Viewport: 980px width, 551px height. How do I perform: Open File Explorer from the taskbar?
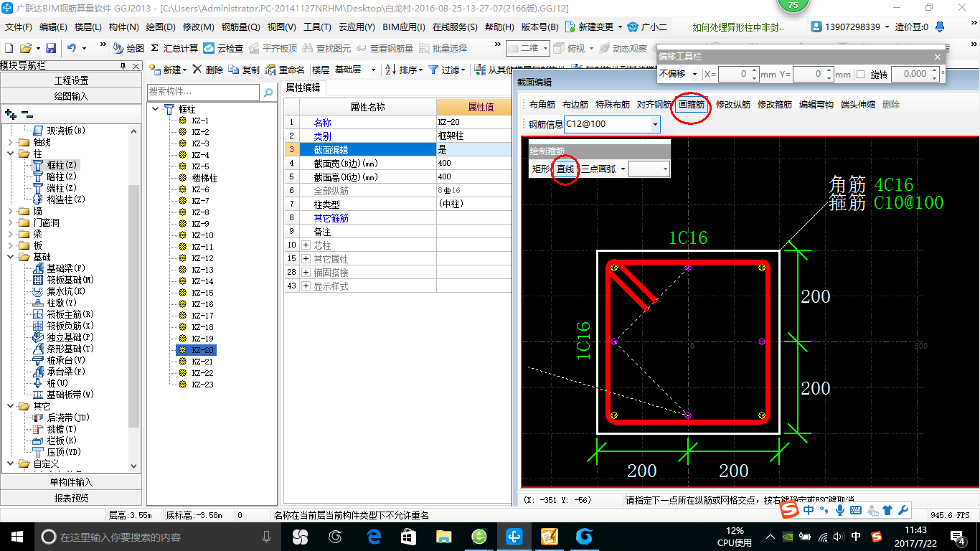point(444,536)
